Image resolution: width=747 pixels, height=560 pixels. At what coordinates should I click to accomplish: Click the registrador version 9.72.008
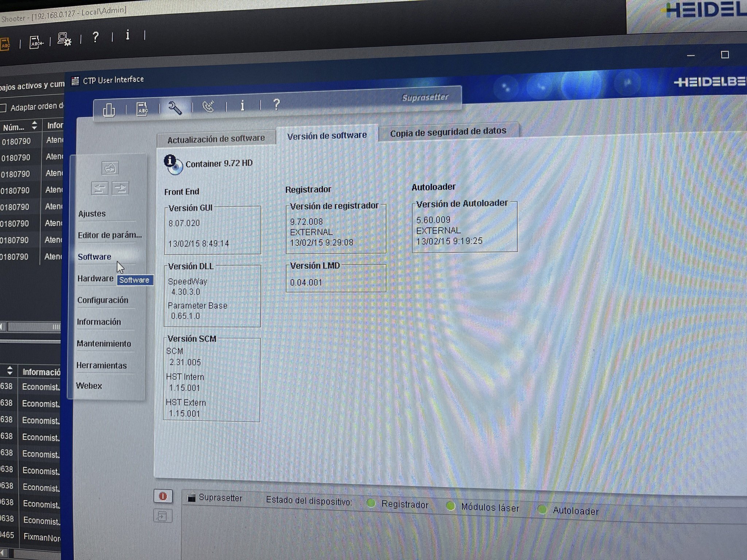click(x=306, y=222)
